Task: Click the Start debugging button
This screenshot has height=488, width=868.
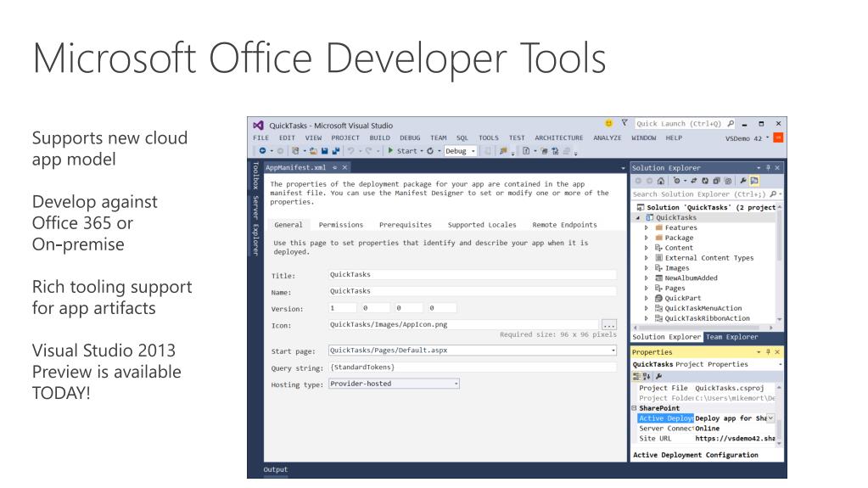Action: click(402, 151)
